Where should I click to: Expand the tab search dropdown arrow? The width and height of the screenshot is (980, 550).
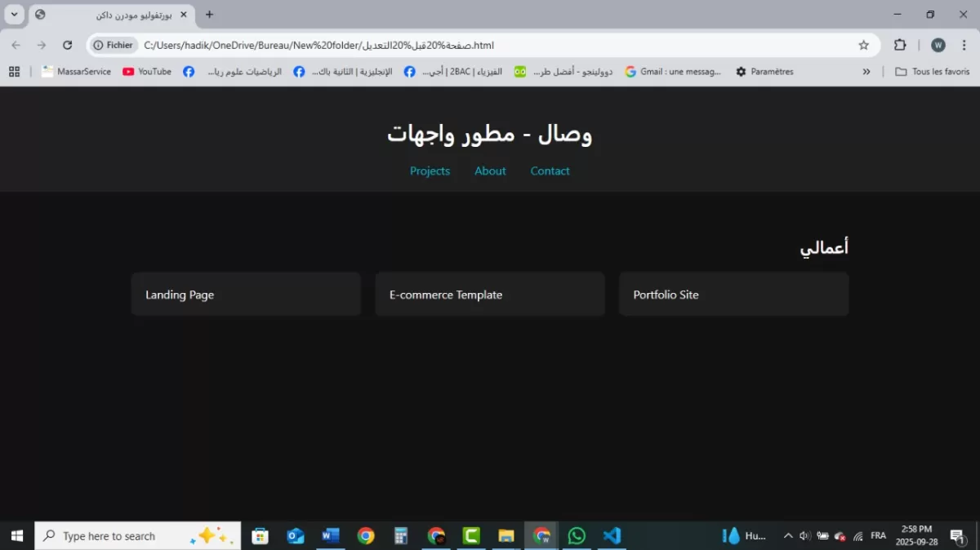click(14, 15)
